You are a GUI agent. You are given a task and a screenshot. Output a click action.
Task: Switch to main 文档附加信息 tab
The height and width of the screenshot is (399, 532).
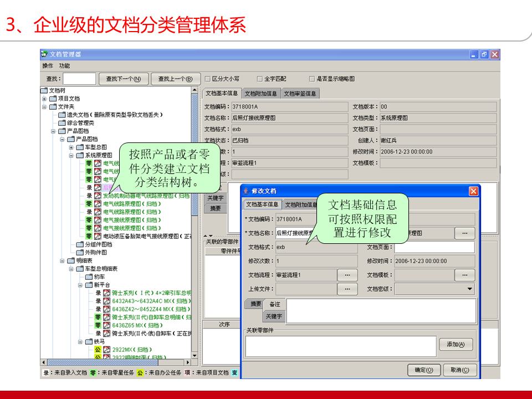[x=261, y=94]
